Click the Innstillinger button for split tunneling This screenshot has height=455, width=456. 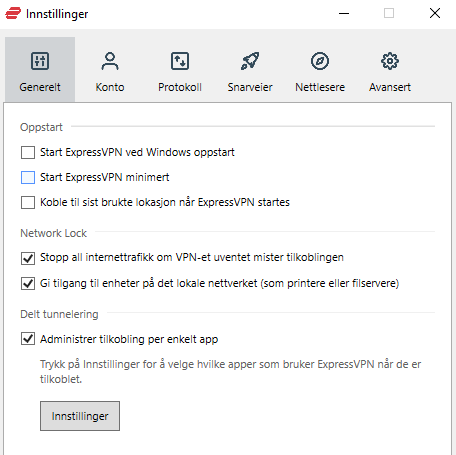point(80,416)
